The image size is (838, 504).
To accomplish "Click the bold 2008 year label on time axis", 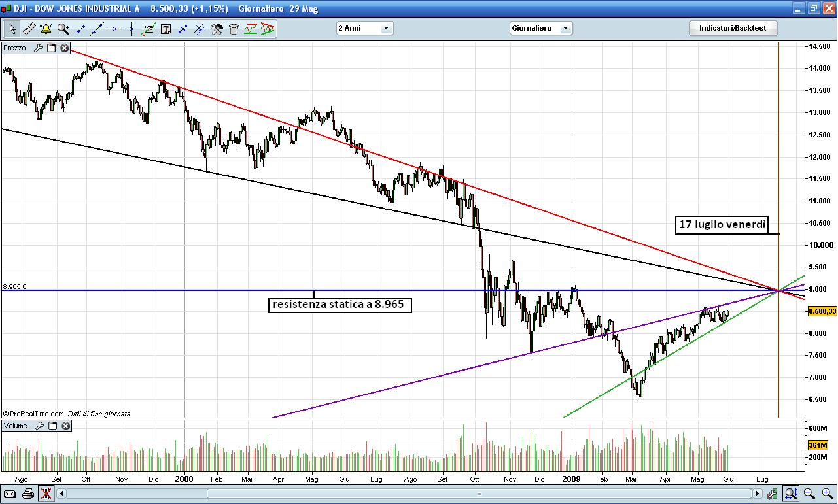I will click(x=184, y=479).
